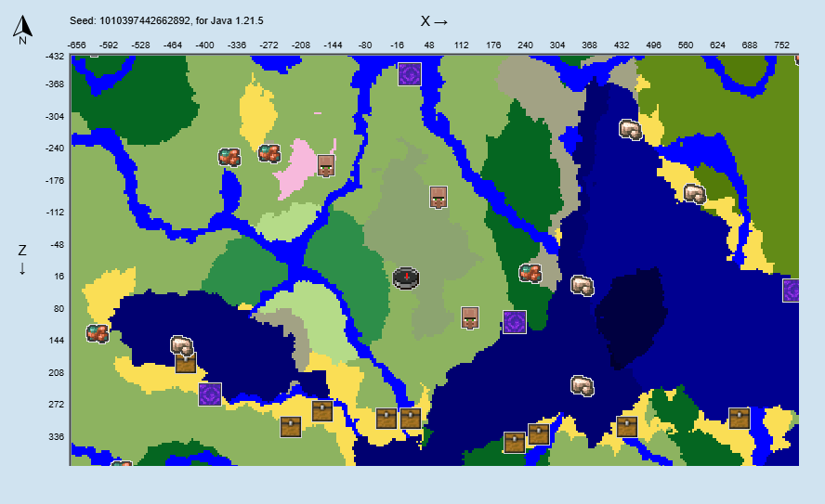This screenshot has width=825, height=504.
Task: Select the lower-left chest near X 240
Action: coord(515,443)
